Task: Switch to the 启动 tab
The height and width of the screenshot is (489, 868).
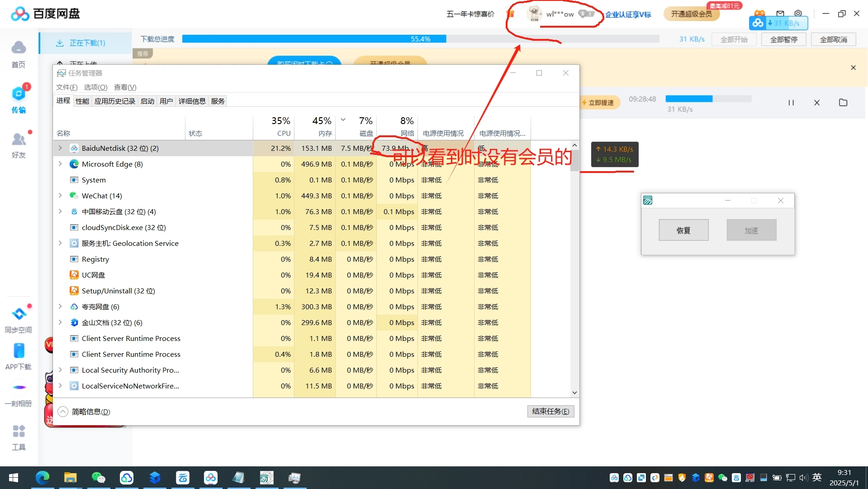Action: click(x=147, y=101)
